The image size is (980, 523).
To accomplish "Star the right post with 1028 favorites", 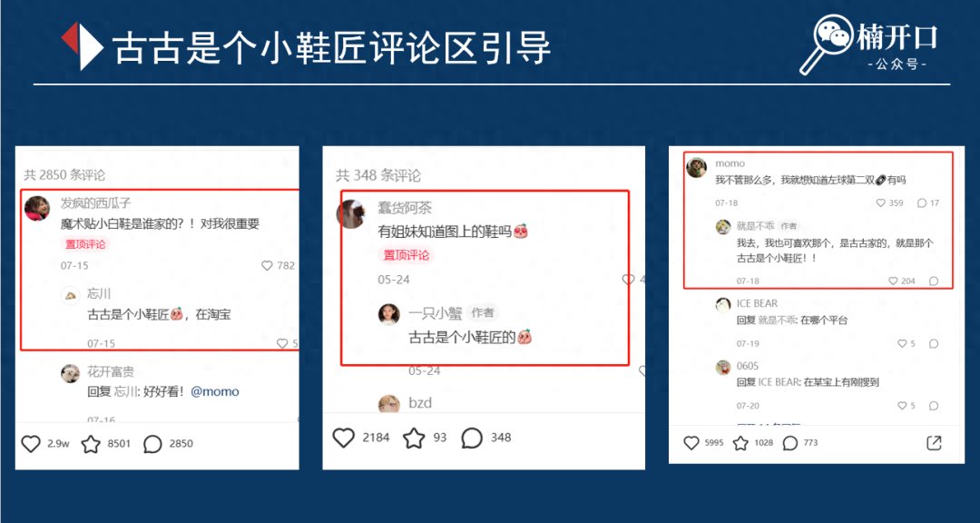I will (x=740, y=443).
